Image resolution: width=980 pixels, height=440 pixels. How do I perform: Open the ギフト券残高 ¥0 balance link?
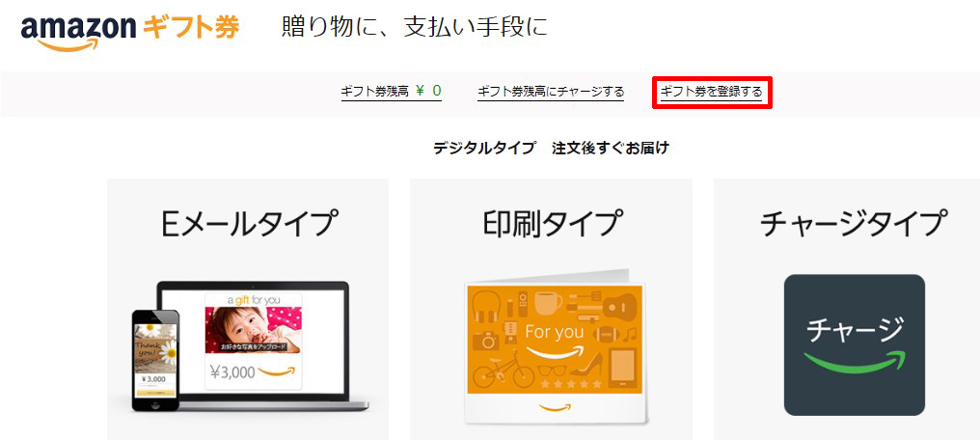tap(392, 92)
